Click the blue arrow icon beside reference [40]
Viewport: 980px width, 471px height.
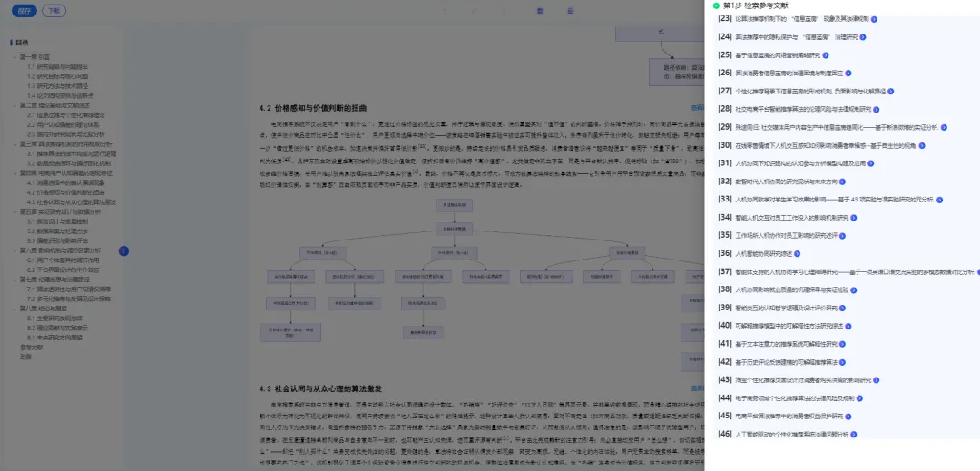[848, 326]
